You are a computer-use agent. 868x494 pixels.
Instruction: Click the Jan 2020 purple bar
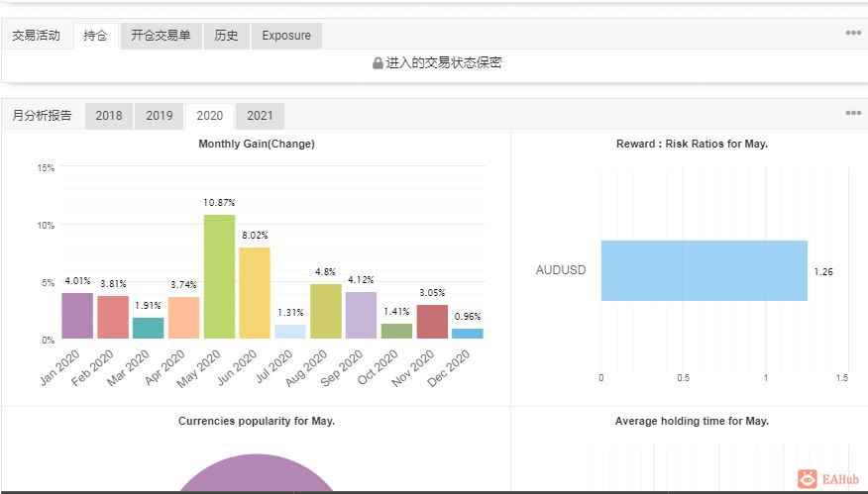77,316
